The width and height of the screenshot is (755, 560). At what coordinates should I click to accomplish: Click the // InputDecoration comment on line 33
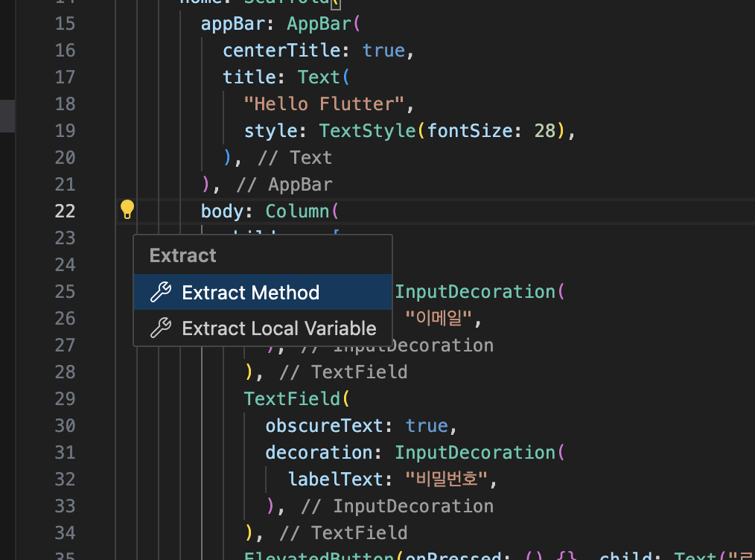point(398,506)
